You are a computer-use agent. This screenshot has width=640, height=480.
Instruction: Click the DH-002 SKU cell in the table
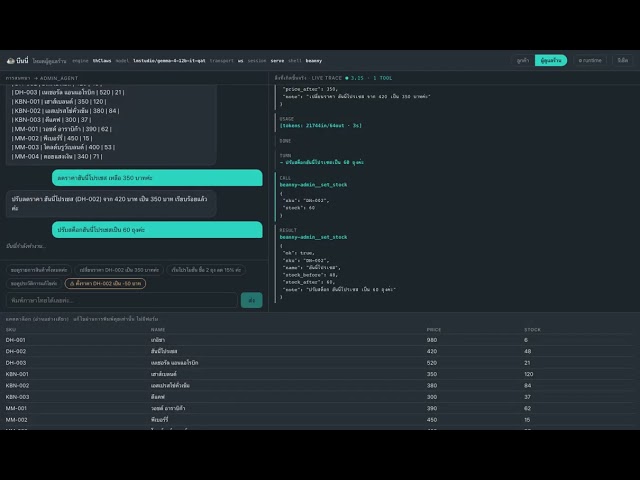16,351
